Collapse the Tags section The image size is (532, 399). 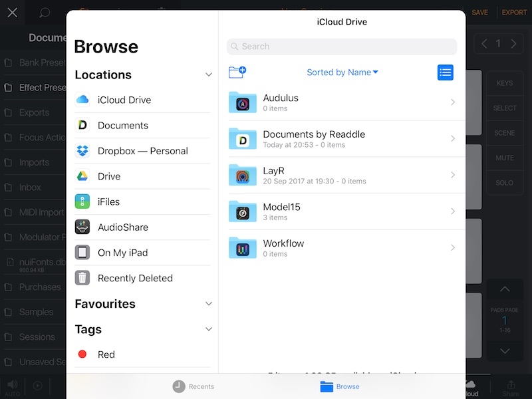coord(209,329)
